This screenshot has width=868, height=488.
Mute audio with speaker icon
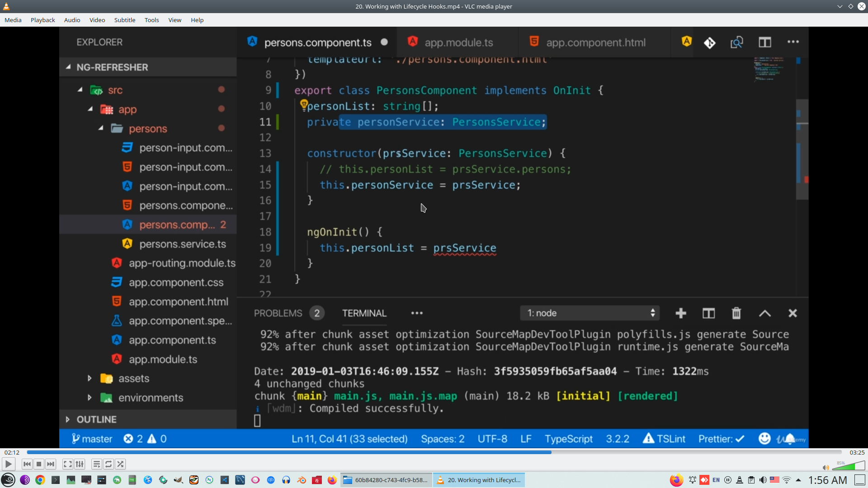pyautogui.click(x=826, y=468)
